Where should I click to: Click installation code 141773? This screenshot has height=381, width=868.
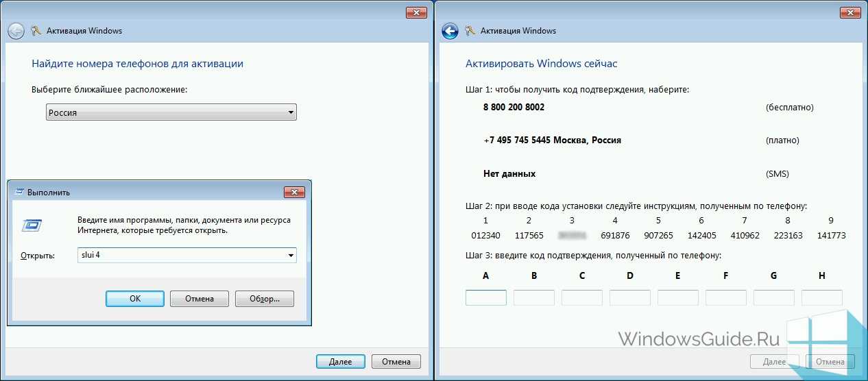(831, 236)
